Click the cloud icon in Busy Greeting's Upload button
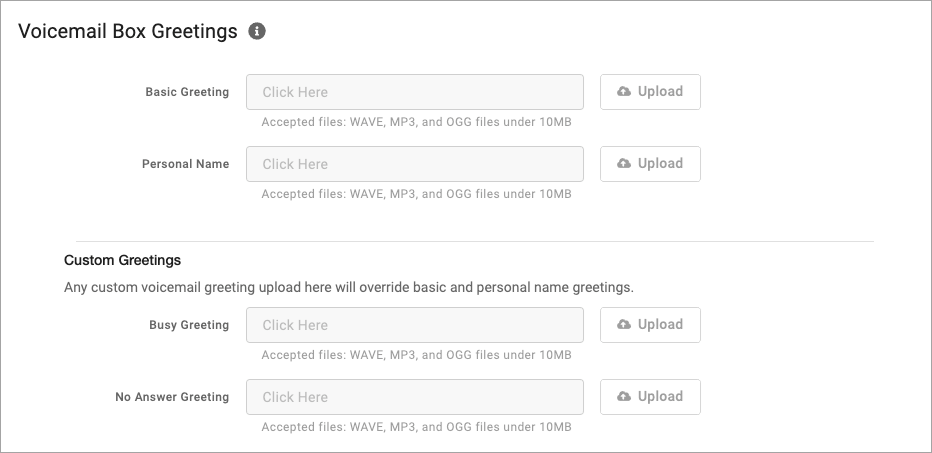This screenshot has height=453, width=932. coord(624,324)
